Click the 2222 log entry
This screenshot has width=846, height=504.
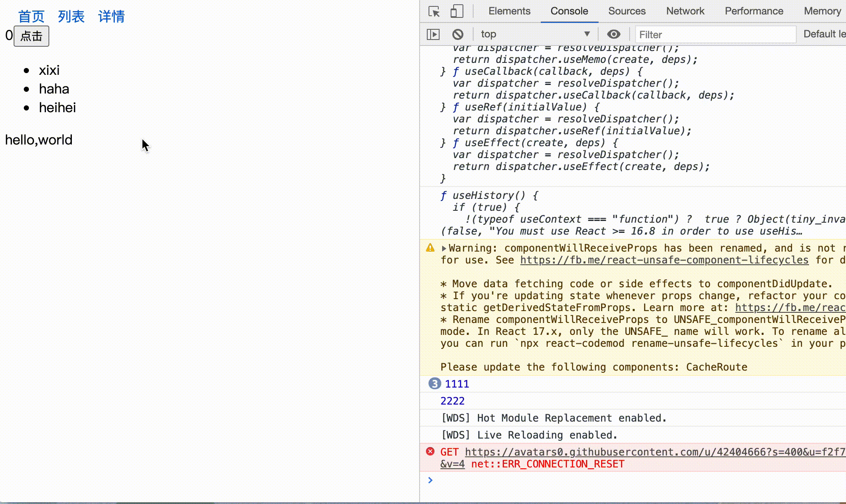tap(452, 401)
